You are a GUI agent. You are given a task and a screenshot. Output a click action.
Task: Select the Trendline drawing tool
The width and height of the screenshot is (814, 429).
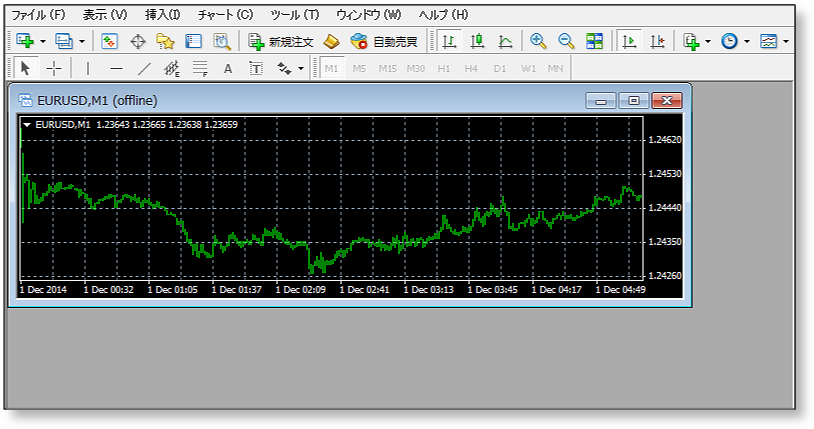click(x=144, y=68)
